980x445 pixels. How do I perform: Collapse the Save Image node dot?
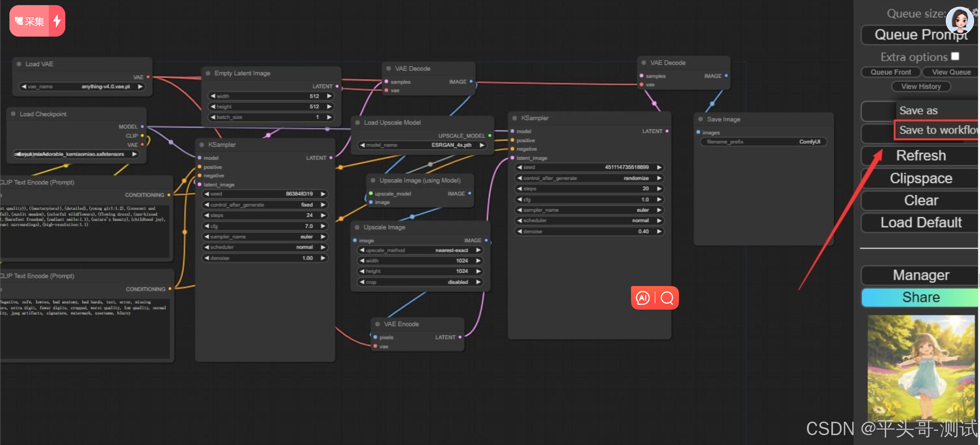(x=700, y=119)
